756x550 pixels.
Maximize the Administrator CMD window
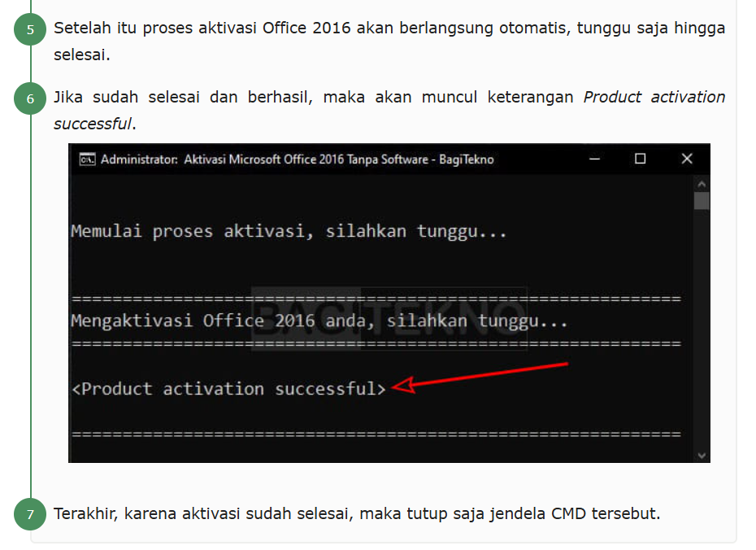coord(640,159)
